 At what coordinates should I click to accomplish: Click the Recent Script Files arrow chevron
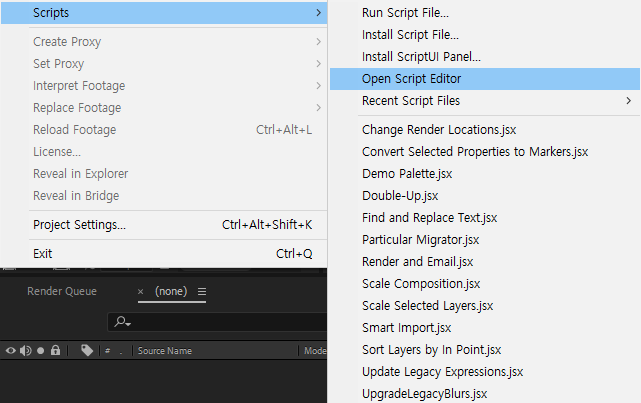coord(629,101)
